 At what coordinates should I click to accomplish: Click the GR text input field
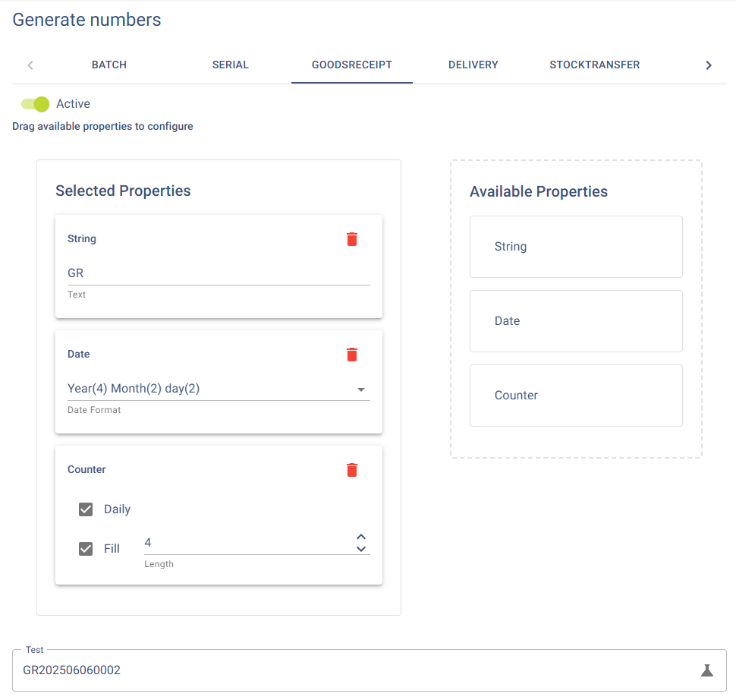click(219, 273)
